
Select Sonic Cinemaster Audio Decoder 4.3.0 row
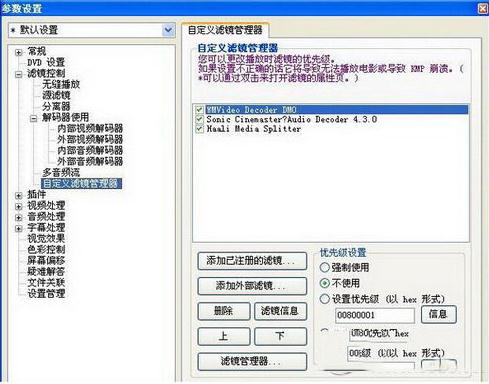tap(292, 119)
